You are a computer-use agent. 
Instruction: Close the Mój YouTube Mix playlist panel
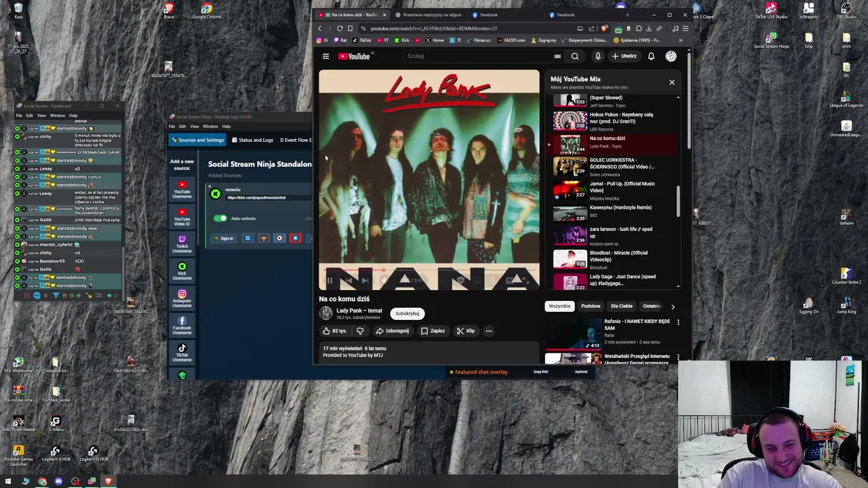[x=672, y=83]
